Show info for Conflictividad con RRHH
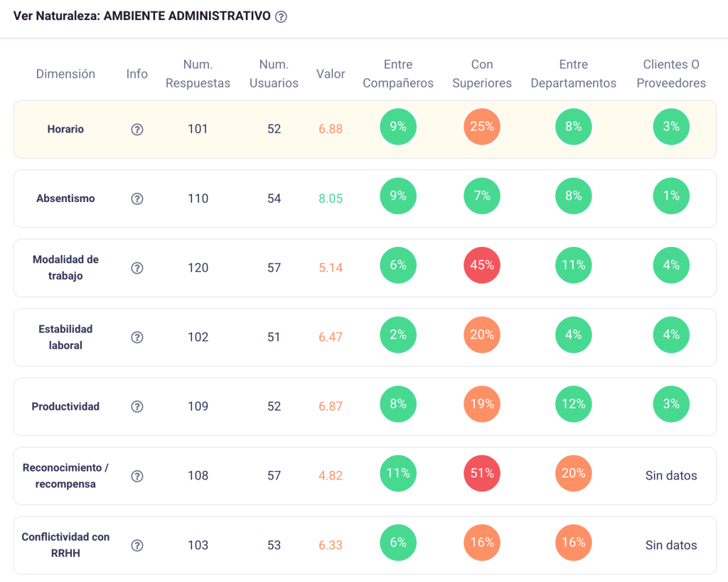Image resolution: width=728 pixels, height=582 pixels. [137, 546]
